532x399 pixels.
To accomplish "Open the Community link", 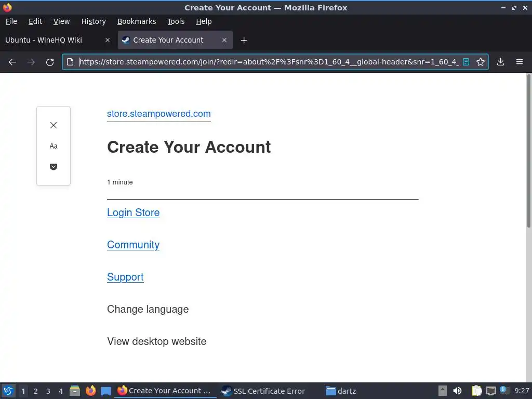I will (x=134, y=245).
